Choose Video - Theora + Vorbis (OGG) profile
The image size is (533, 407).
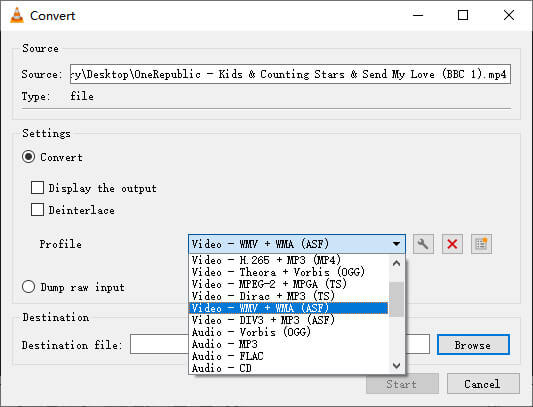pyautogui.click(x=288, y=272)
